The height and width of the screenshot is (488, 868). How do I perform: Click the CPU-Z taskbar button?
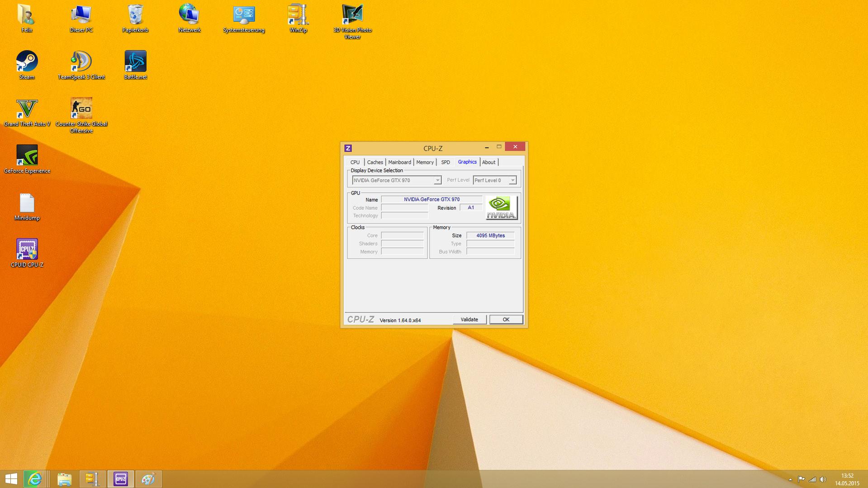click(x=120, y=479)
